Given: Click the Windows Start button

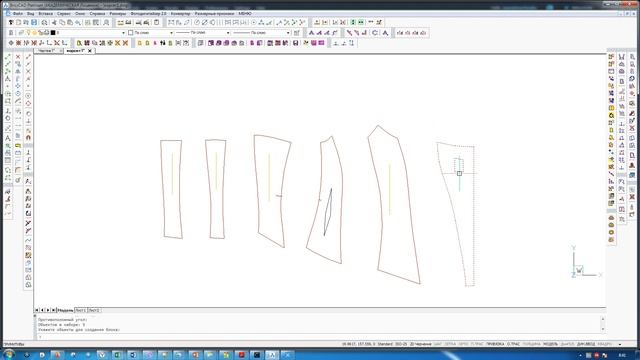Looking at the screenshot, I should (8, 354).
